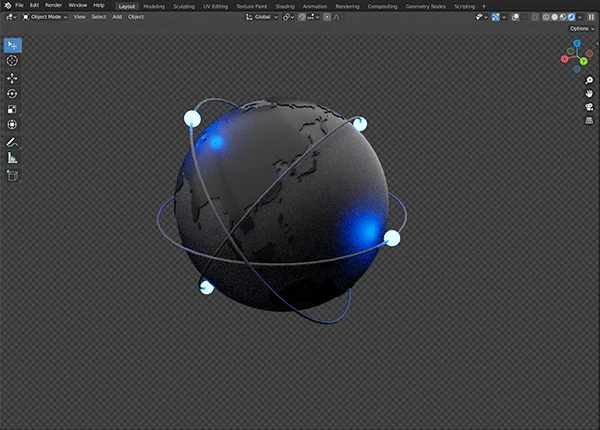The image size is (600, 430).
Task: Choose proportional editing falloff curve
Action: pyautogui.click(x=338, y=17)
